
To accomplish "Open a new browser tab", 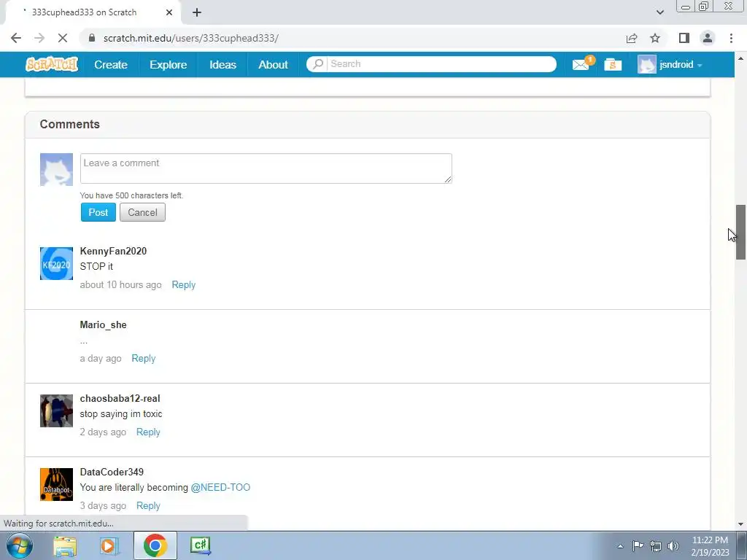I will (197, 12).
